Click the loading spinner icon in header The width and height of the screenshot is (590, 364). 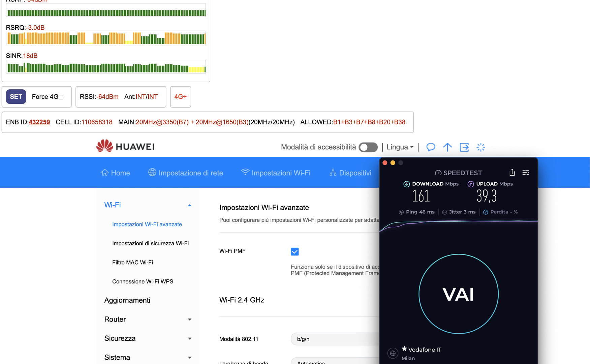[481, 147]
